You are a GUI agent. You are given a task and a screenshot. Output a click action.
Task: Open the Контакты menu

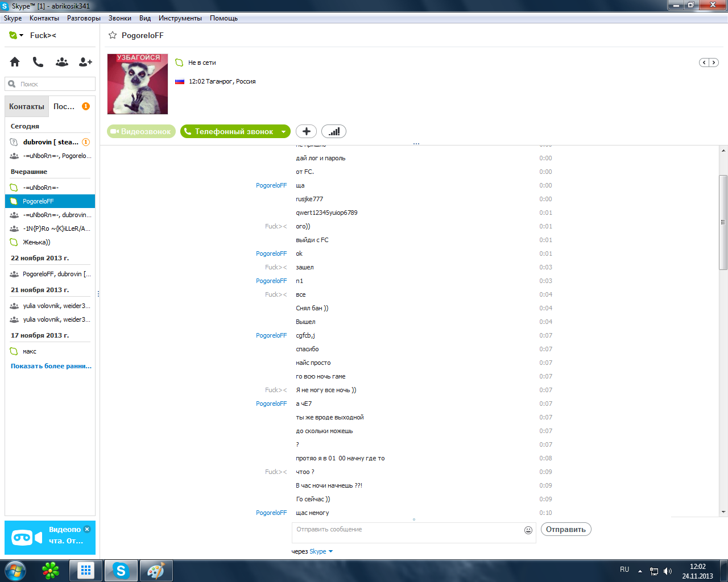(x=44, y=18)
